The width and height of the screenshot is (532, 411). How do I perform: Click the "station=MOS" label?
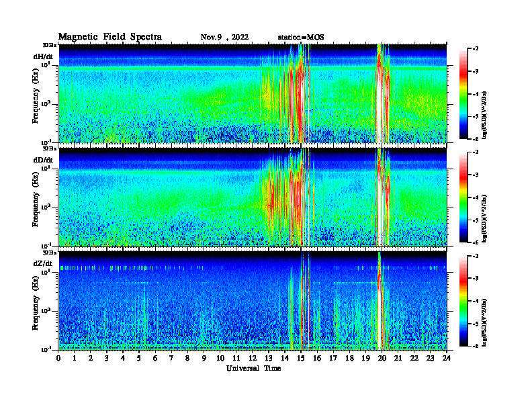pos(301,38)
